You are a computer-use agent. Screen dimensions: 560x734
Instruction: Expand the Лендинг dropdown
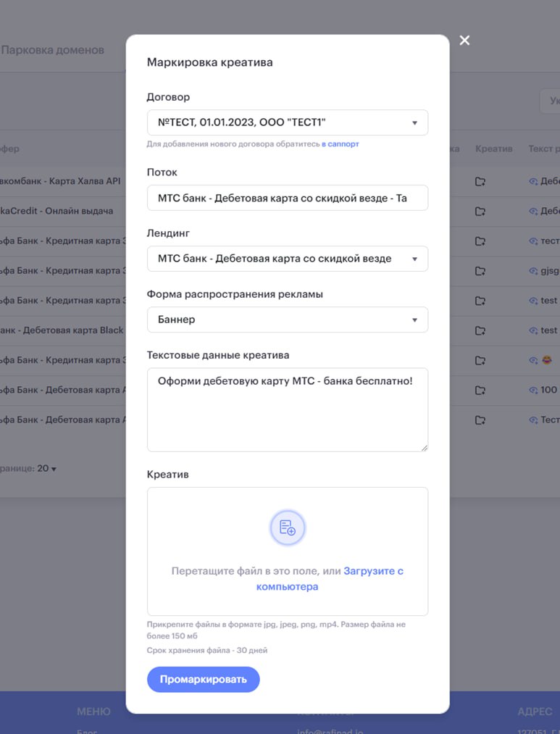coord(288,259)
